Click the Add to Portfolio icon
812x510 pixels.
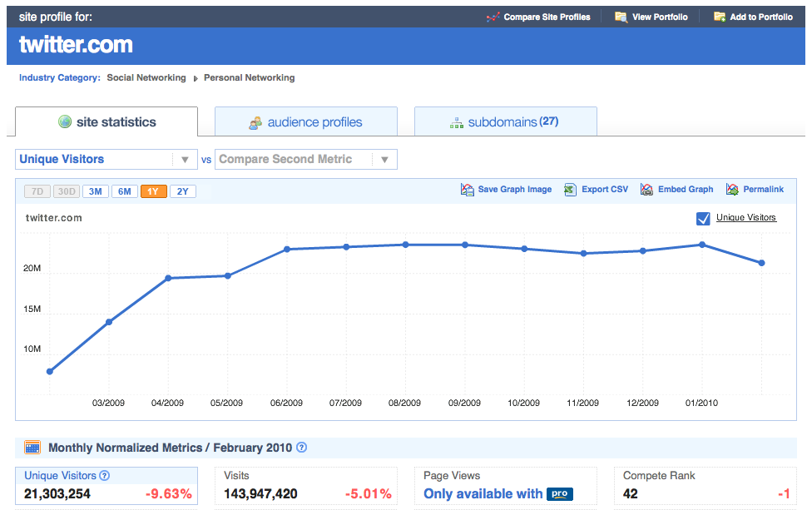[x=720, y=17]
